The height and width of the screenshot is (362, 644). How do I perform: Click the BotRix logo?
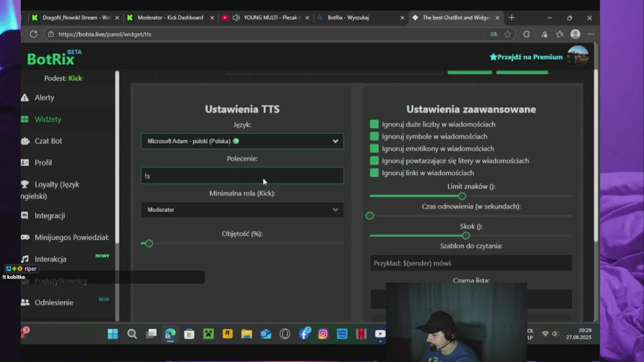click(x=54, y=57)
